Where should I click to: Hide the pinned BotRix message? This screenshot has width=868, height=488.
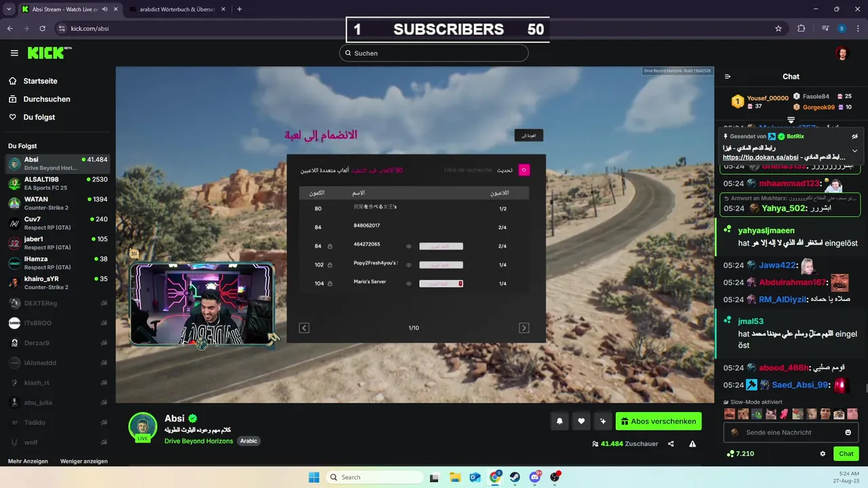(x=854, y=136)
